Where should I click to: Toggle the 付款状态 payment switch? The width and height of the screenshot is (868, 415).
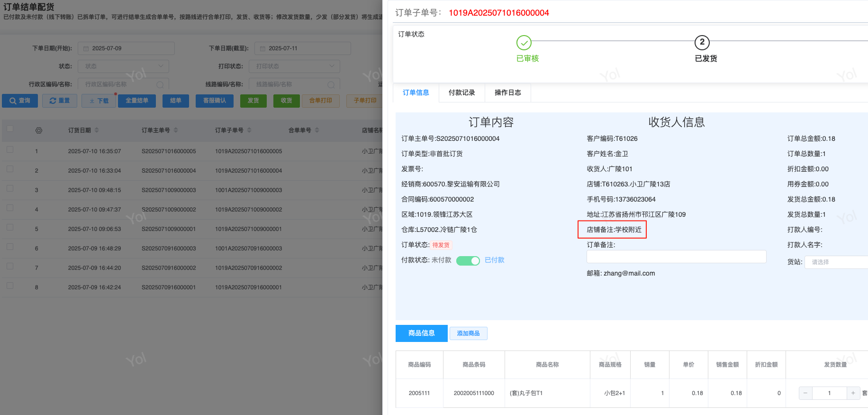pos(468,260)
